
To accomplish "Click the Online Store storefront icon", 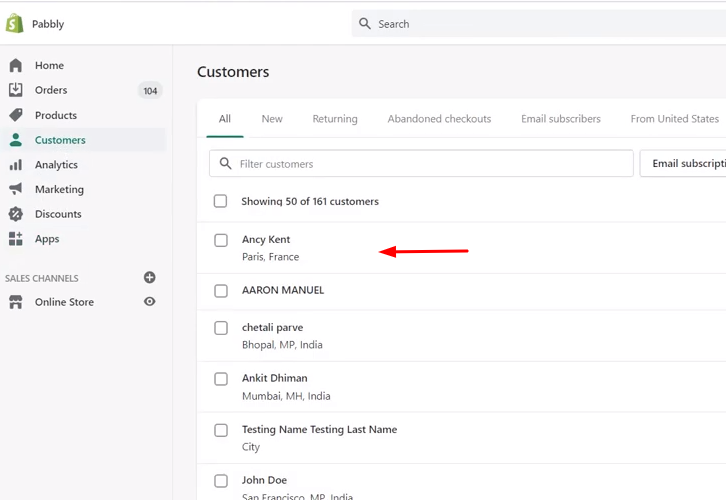I will (16, 302).
